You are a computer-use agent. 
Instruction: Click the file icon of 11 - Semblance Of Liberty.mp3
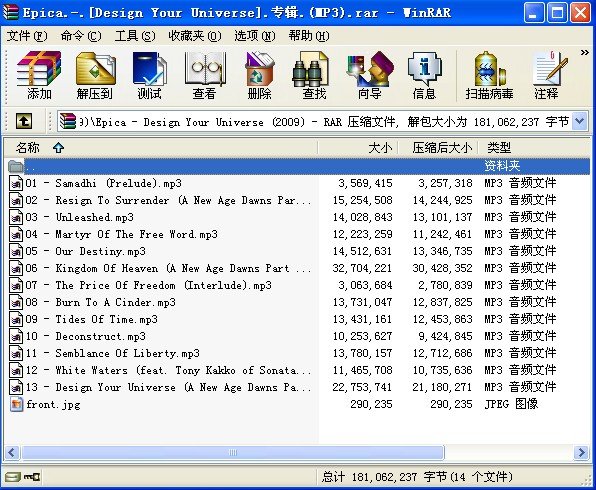tap(16, 353)
